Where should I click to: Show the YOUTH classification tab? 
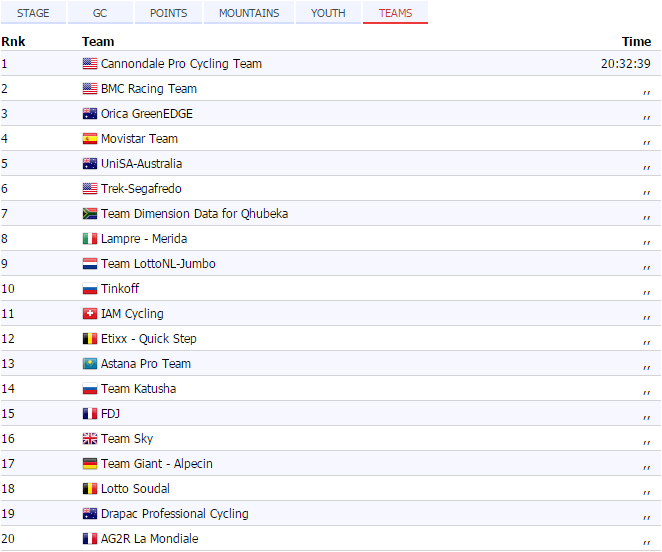(x=328, y=13)
